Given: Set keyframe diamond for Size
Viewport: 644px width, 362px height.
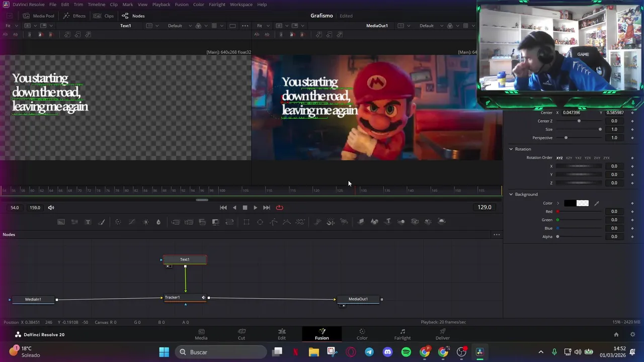Looking at the screenshot, I should 632,129.
